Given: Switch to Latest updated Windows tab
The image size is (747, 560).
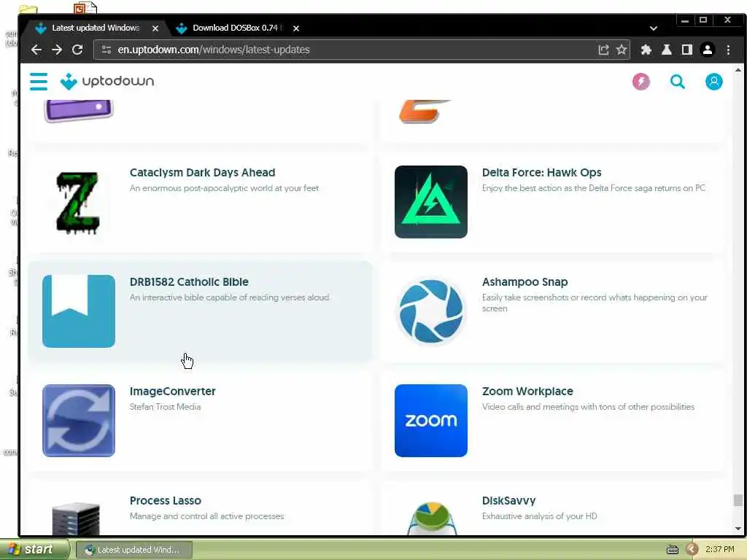Looking at the screenshot, I should (x=96, y=28).
